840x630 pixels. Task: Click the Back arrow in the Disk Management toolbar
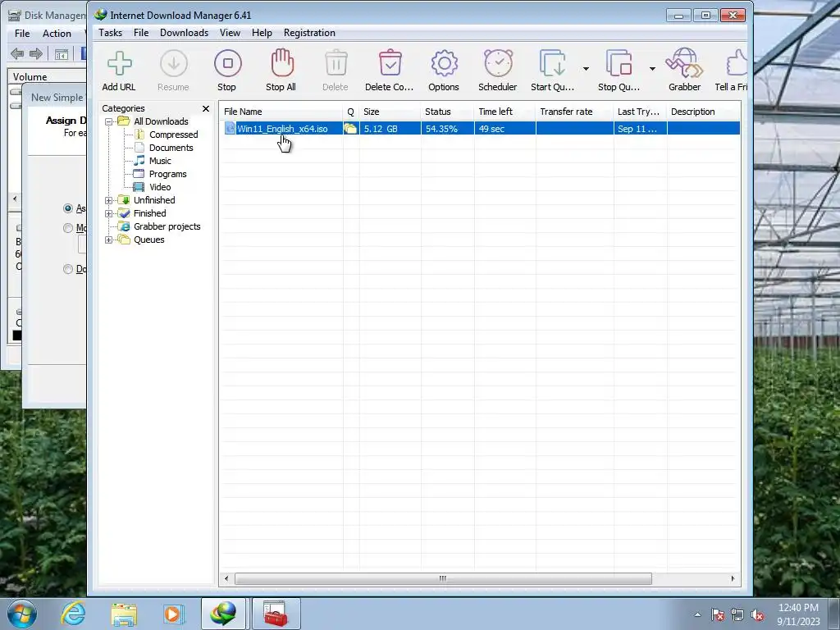[x=17, y=53]
